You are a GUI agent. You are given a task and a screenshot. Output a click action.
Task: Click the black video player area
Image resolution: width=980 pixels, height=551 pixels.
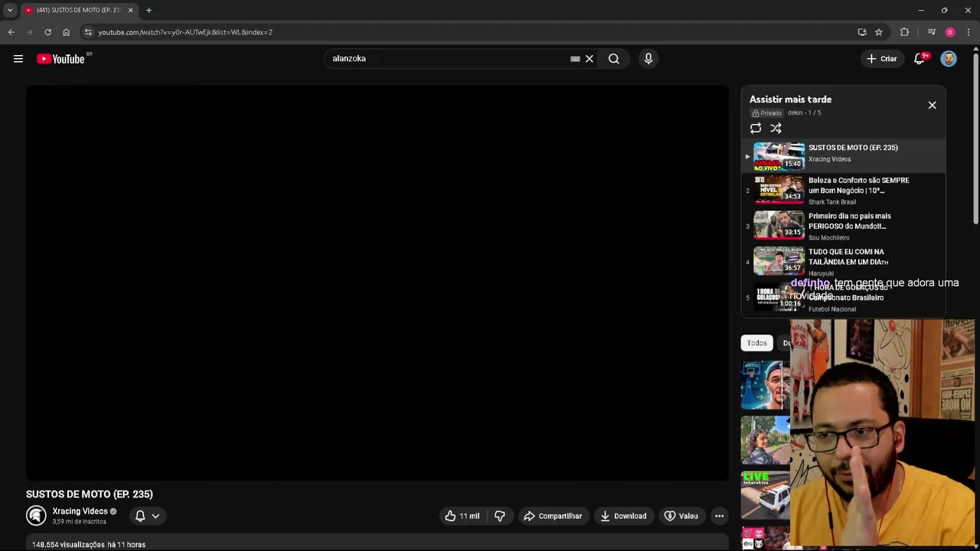377,283
